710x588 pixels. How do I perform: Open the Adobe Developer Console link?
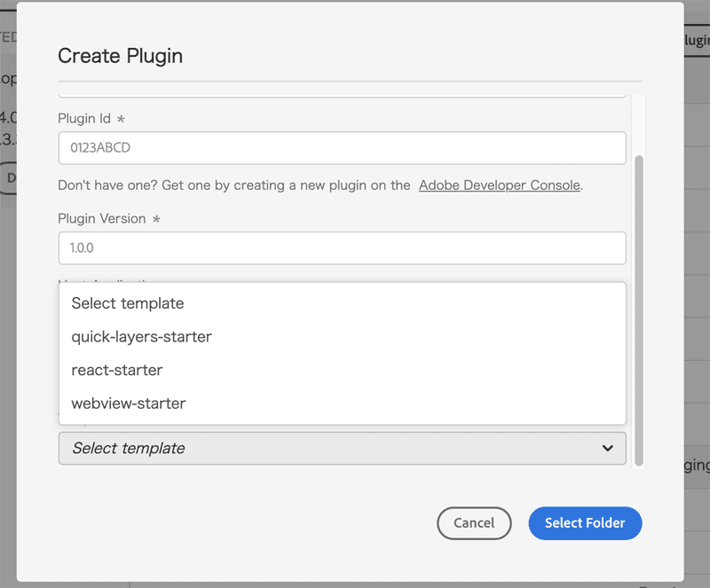point(500,185)
